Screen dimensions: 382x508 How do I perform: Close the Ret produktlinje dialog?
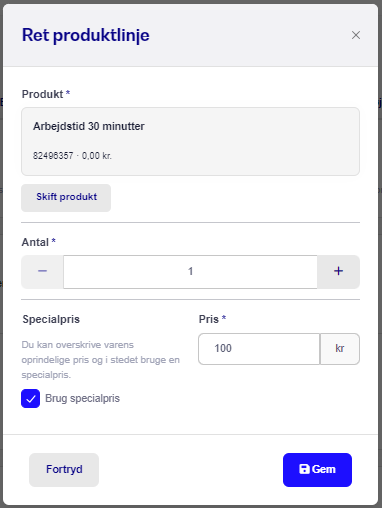pyautogui.click(x=356, y=35)
